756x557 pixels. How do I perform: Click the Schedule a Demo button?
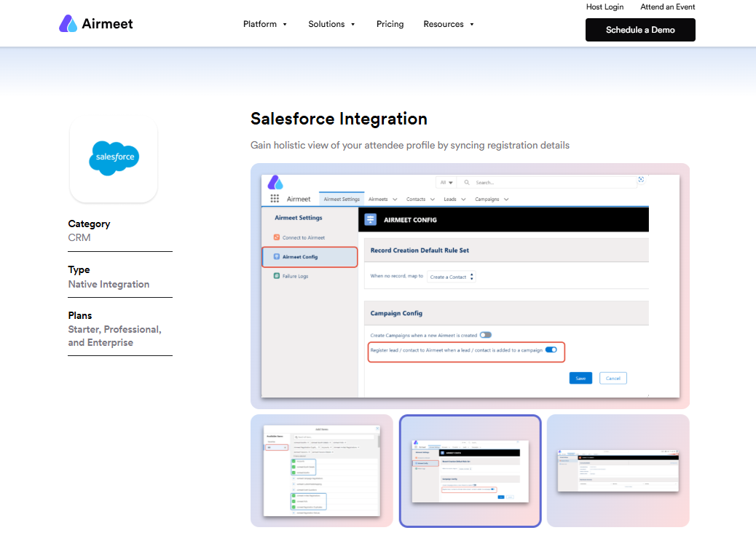pyautogui.click(x=640, y=30)
